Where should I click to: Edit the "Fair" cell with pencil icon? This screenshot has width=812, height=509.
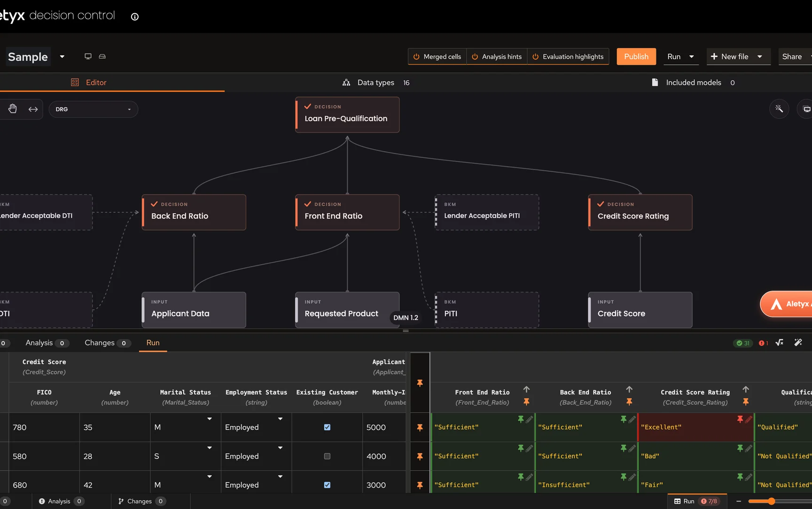tap(749, 477)
